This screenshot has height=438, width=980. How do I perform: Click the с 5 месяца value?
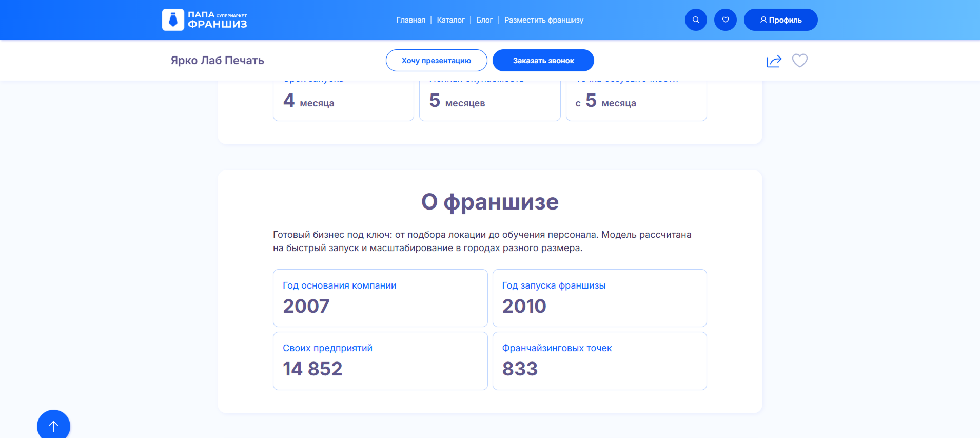coord(606,101)
